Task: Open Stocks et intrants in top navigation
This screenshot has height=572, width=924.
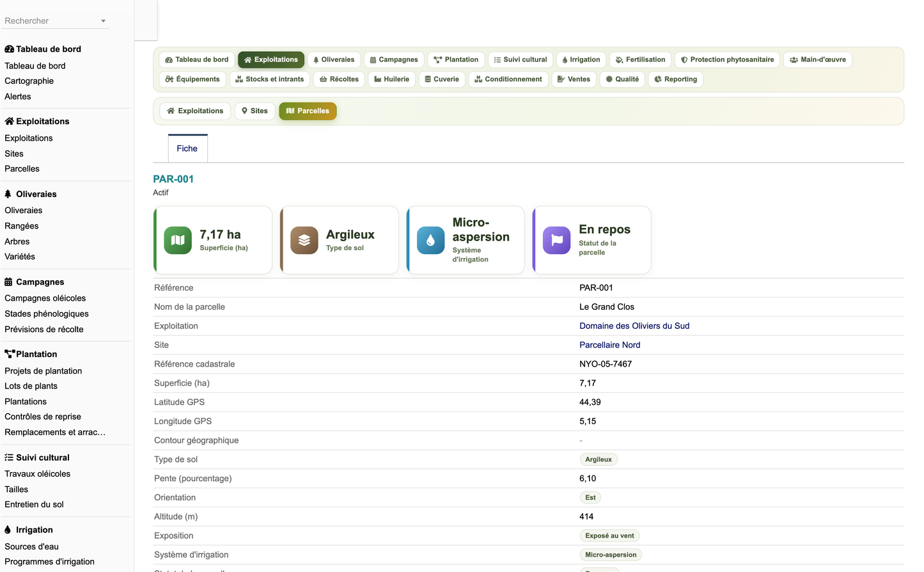Action: tap(270, 79)
